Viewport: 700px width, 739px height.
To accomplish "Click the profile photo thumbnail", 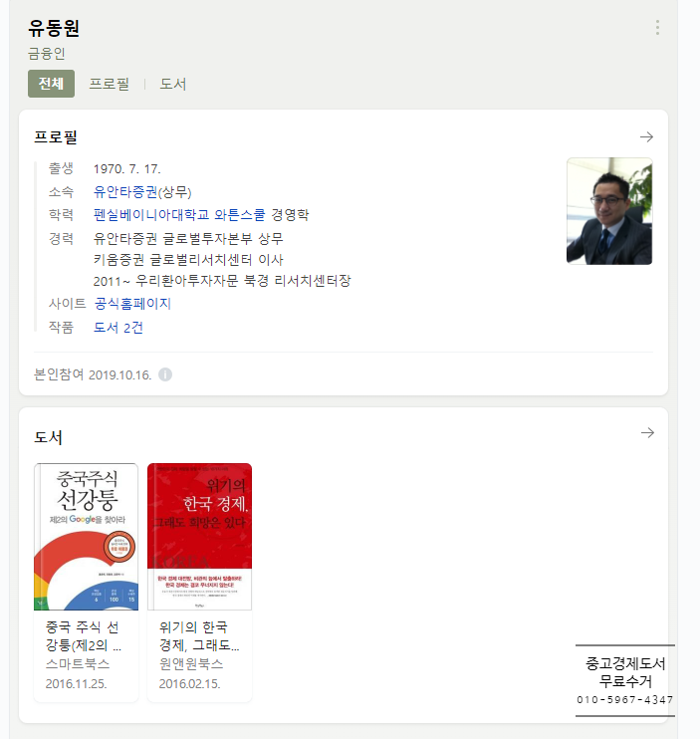I will click(x=609, y=211).
